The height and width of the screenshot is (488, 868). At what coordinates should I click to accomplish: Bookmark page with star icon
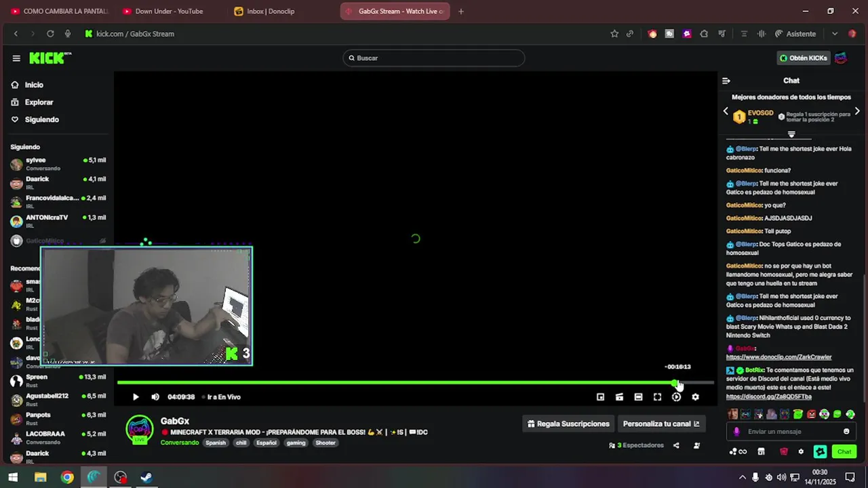[614, 34]
